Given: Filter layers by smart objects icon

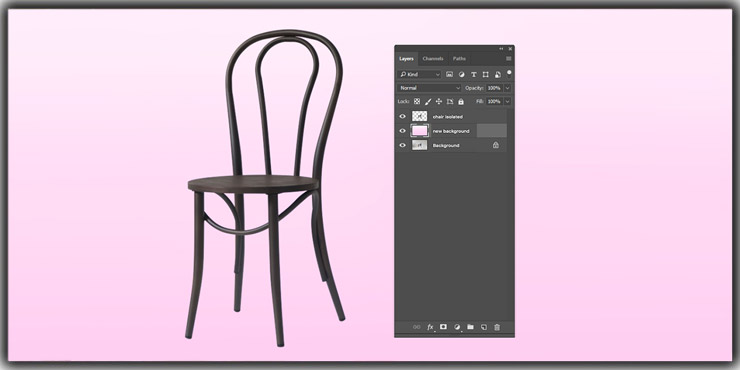Looking at the screenshot, I should click(x=497, y=75).
